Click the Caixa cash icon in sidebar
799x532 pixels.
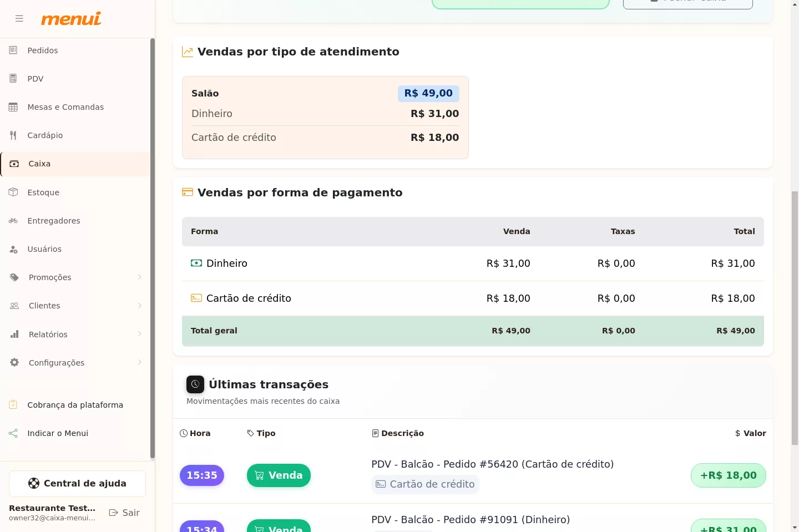(x=14, y=164)
